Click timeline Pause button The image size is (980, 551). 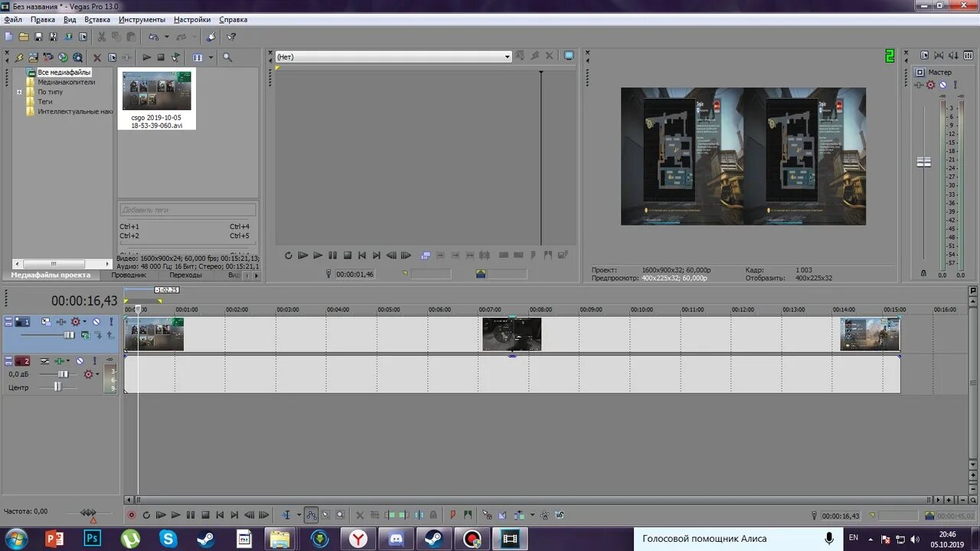191,515
